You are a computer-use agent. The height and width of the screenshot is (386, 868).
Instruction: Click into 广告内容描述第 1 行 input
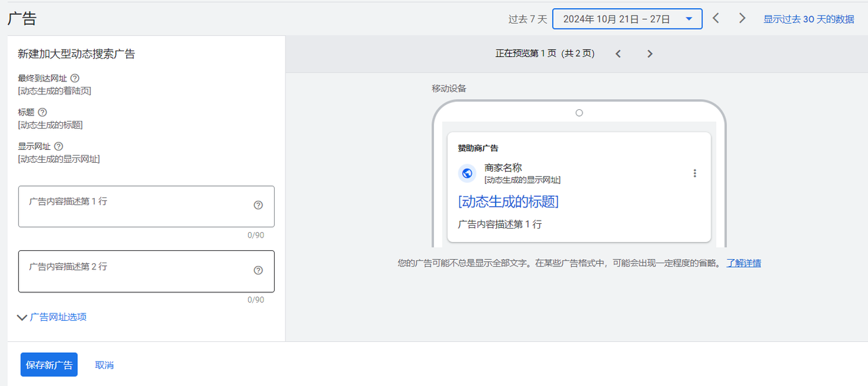[146, 206]
